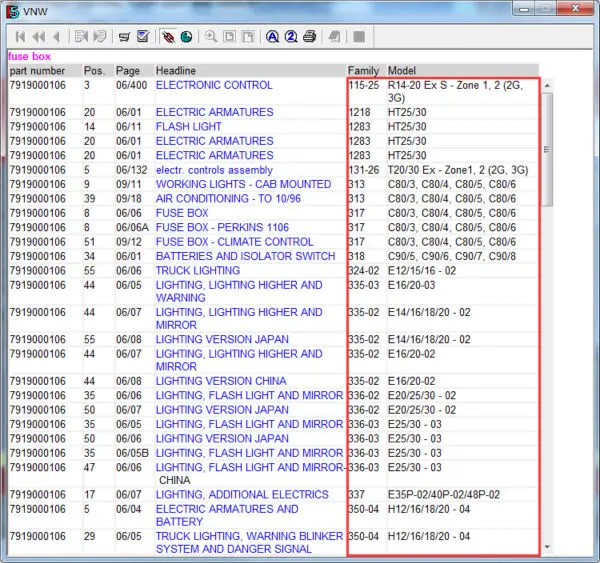Click the double-arrow fast back icon
Viewport: 600px width, 563px height.
39,37
